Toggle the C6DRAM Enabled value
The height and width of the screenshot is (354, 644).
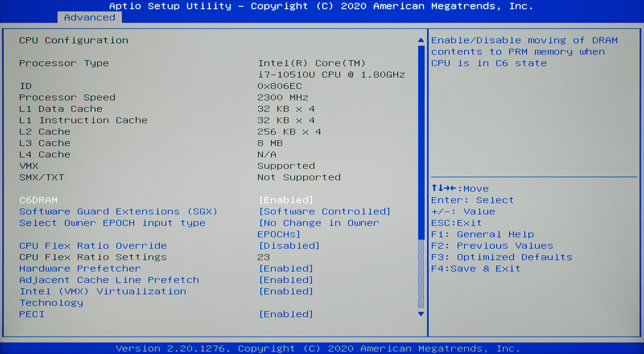[x=286, y=200]
